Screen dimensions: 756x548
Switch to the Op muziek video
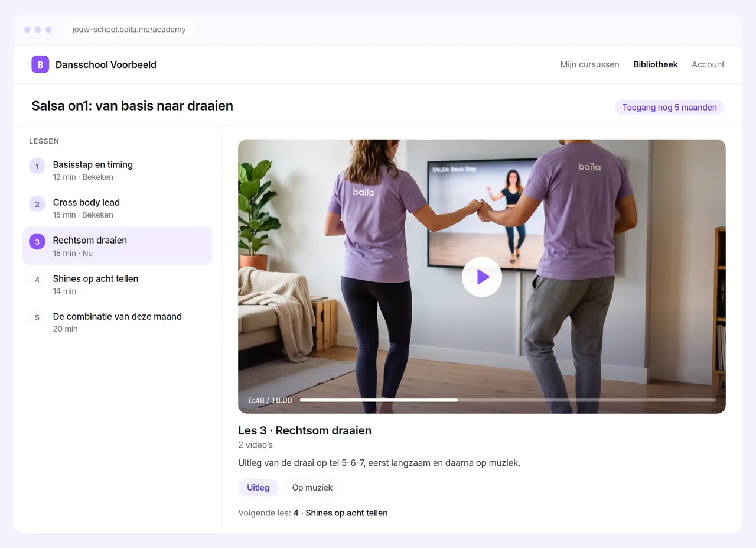click(x=312, y=488)
